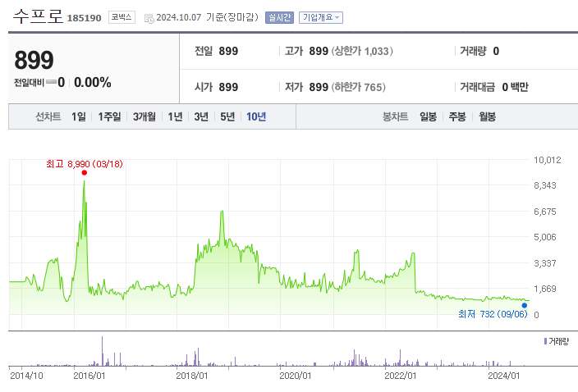Click the red 최고 8,990 high marker
Viewport: 578px width, 392px height.
84,172
